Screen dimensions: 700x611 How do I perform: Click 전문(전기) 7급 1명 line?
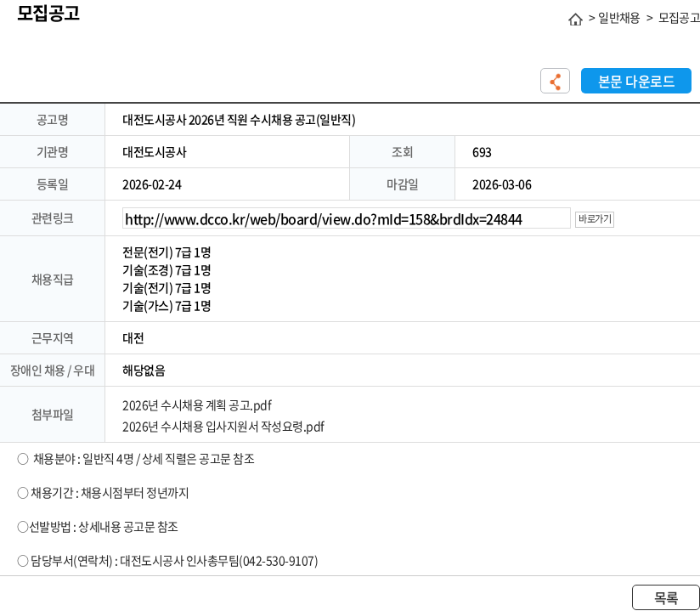167,252
